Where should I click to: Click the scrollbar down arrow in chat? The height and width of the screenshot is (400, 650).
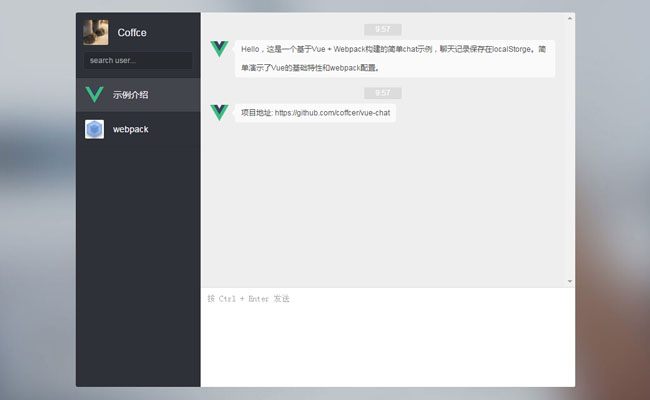pyautogui.click(x=570, y=281)
